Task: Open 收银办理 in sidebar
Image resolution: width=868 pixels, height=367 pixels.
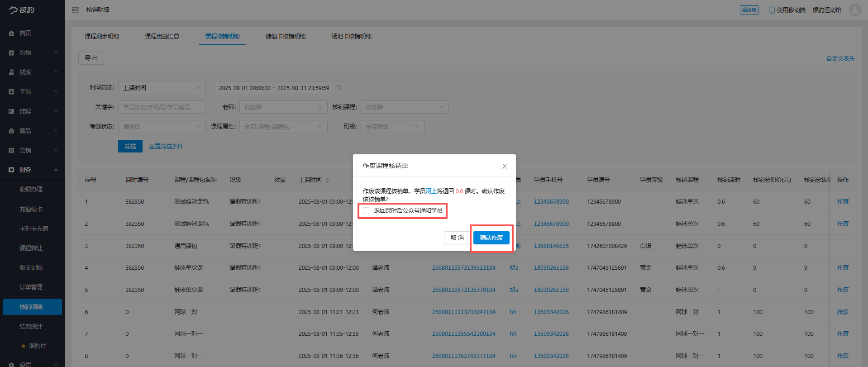Action: tap(31, 189)
